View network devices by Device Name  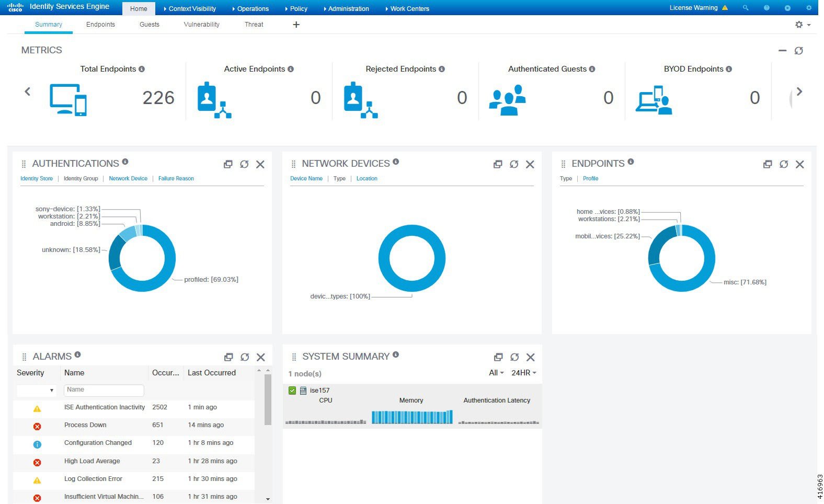coord(306,179)
